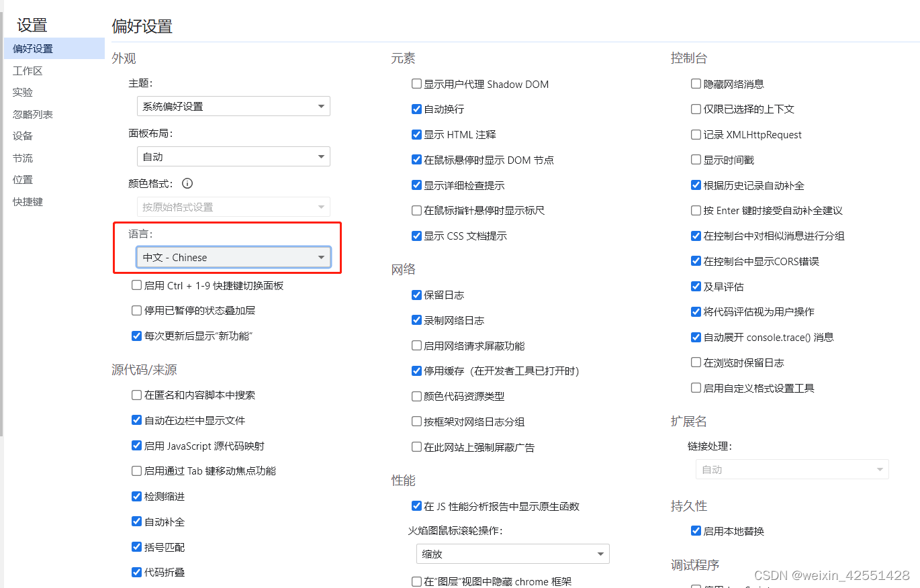Toggle 在控制台中对相似消息进行分组
This screenshot has height=588, width=920.
point(696,236)
